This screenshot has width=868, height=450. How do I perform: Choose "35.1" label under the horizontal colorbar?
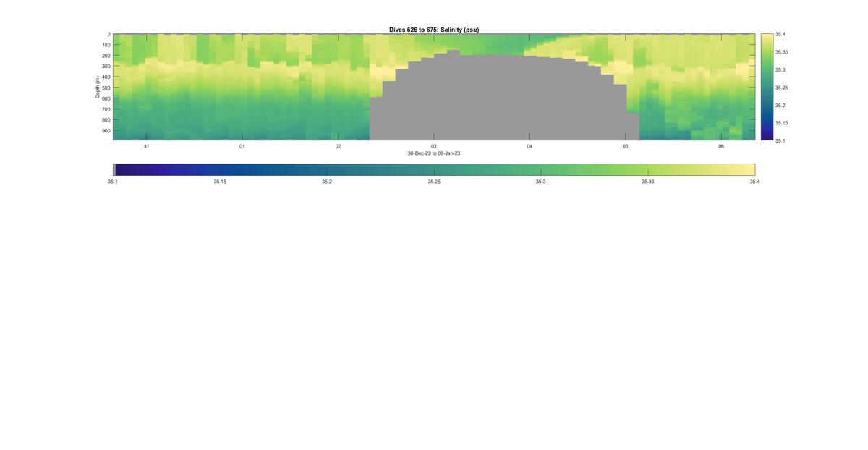pyautogui.click(x=113, y=182)
